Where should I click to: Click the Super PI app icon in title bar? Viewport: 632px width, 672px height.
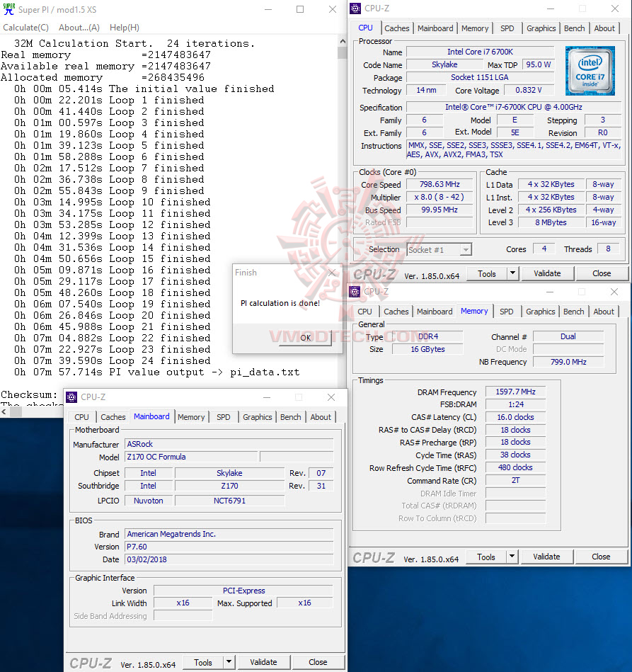(x=8, y=9)
